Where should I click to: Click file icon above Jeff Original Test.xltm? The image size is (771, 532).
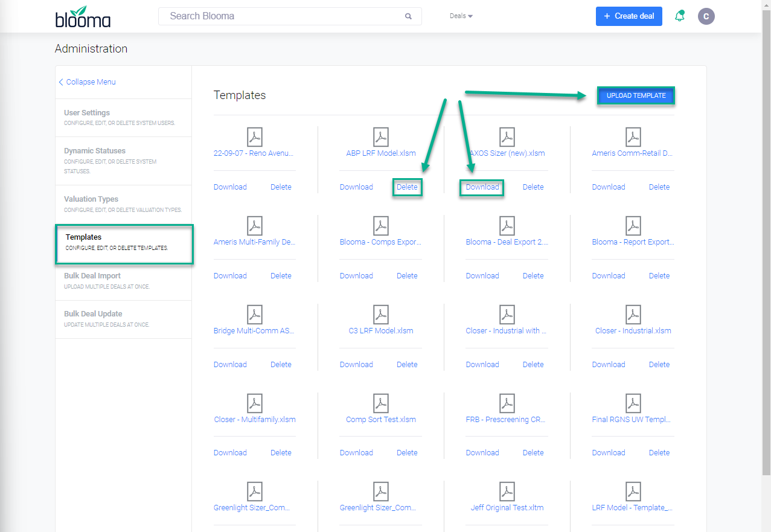tap(507, 492)
